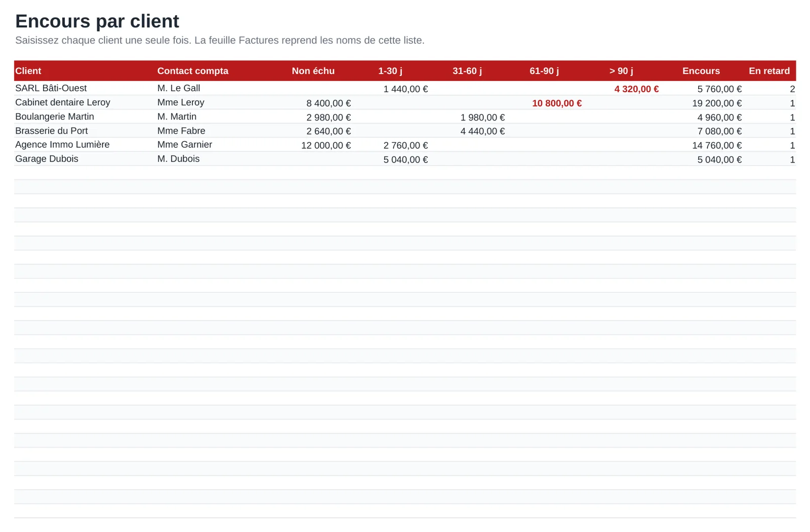Click the amount '8 400,00 €'
The image size is (810, 532).
pos(329,103)
